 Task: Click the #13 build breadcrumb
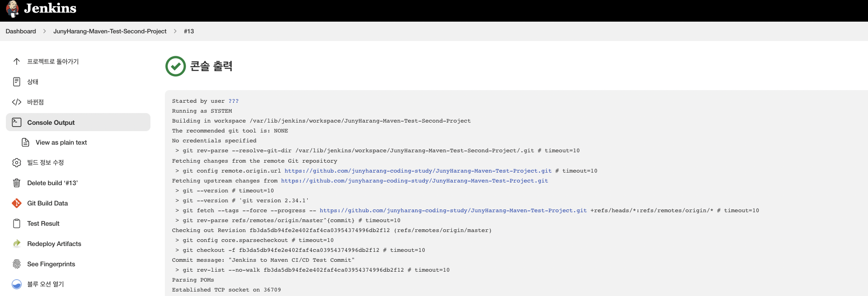pyautogui.click(x=189, y=31)
